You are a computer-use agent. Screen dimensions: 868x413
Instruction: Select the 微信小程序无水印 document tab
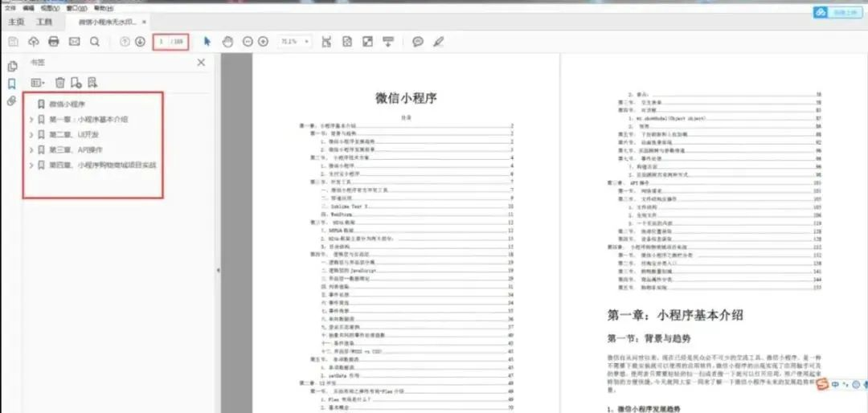[x=107, y=22]
